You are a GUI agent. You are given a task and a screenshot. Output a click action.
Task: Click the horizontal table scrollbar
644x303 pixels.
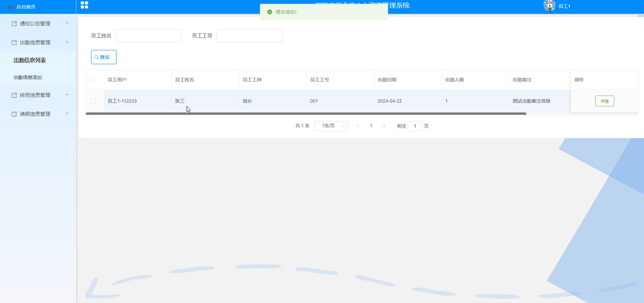(x=306, y=114)
